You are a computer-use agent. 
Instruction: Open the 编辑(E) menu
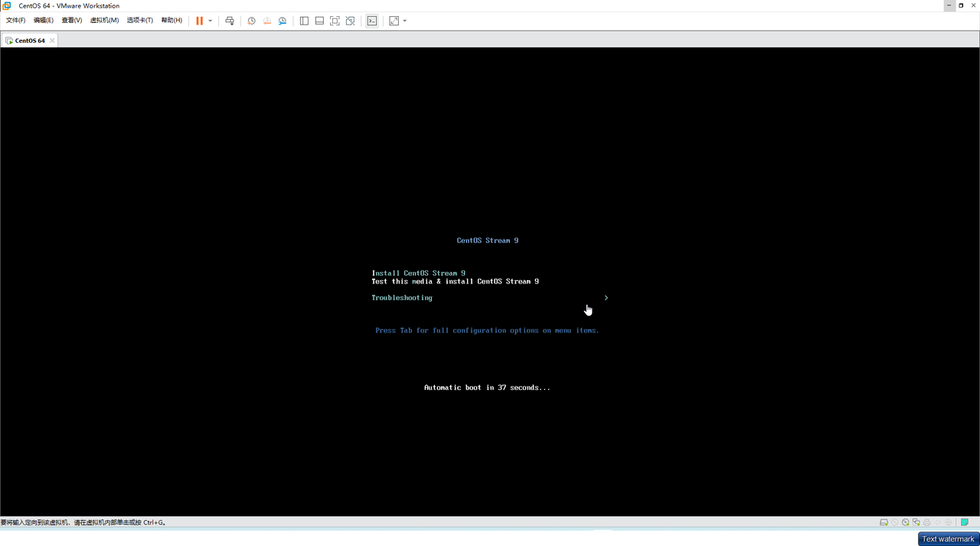click(x=44, y=21)
